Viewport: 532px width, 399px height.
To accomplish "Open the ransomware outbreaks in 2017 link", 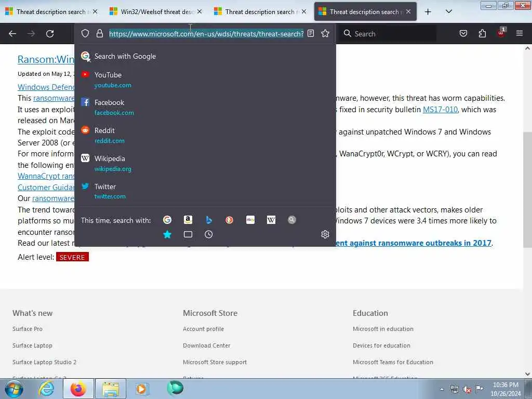I will point(413,243).
